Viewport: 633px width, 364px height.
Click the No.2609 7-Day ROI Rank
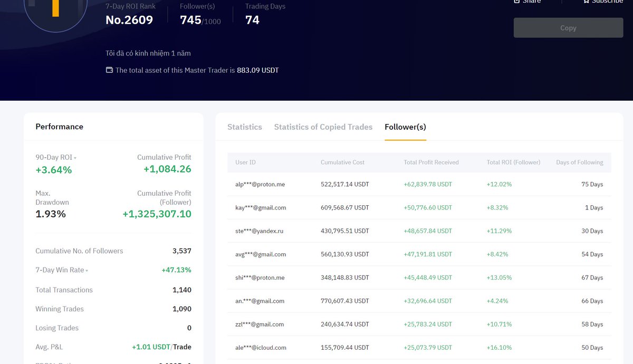[129, 20]
